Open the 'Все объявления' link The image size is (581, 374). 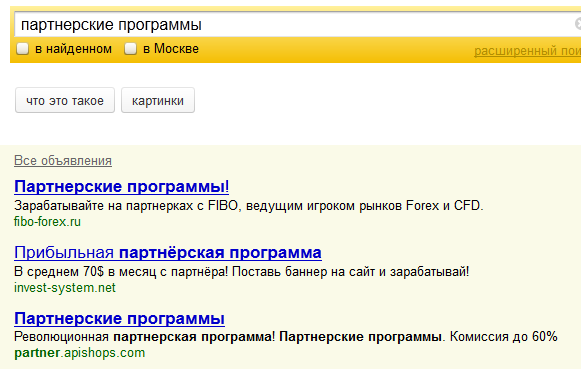click(63, 160)
